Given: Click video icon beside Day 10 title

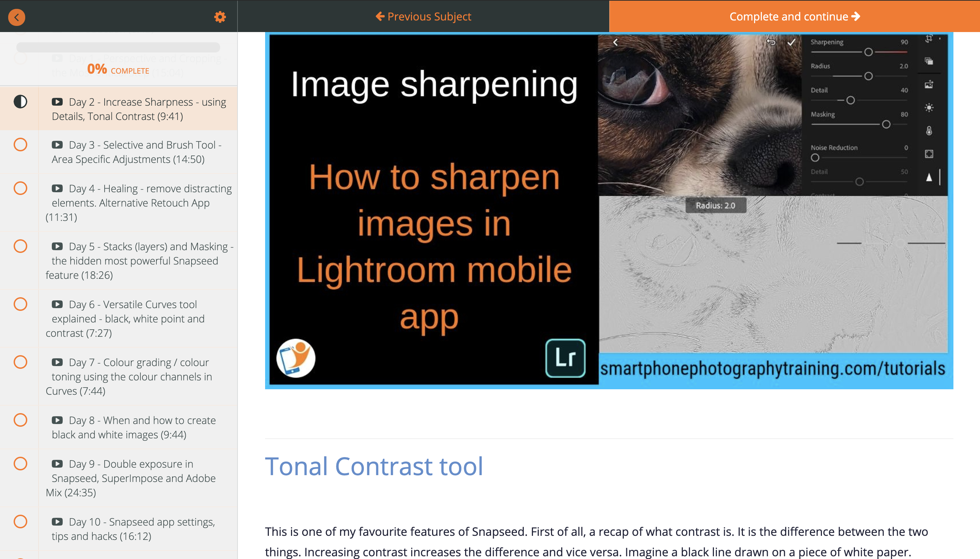Looking at the screenshot, I should pyautogui.click(x=57, y=522).
